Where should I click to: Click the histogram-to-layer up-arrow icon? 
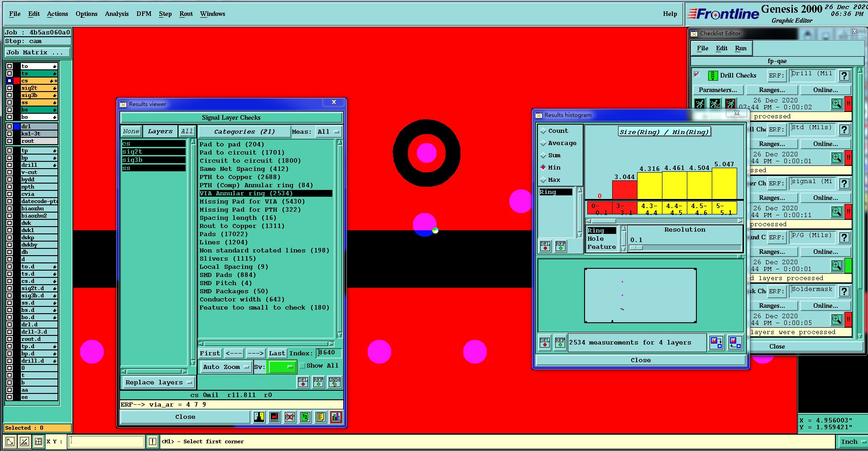click(735, 343)
